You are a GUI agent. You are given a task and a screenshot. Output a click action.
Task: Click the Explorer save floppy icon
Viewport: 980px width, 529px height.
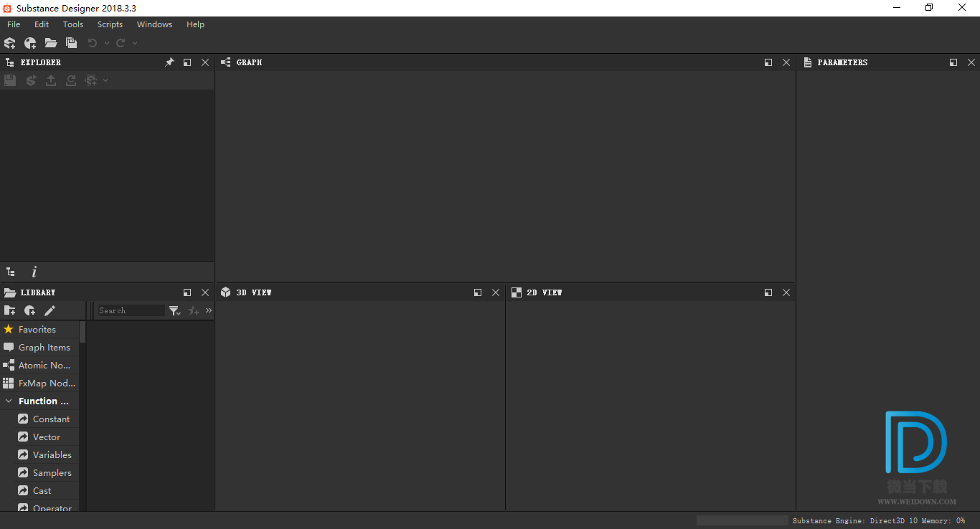tap(10, 80)
